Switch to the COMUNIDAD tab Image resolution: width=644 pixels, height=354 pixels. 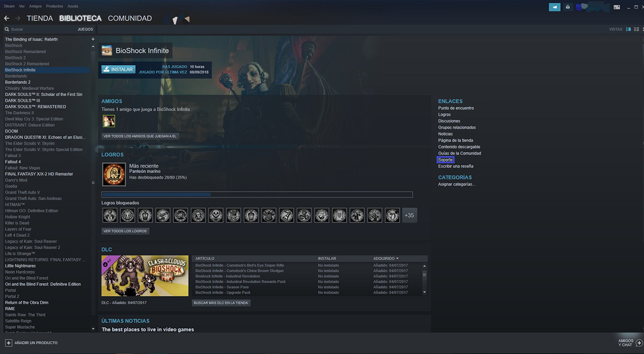coord(130,18)
